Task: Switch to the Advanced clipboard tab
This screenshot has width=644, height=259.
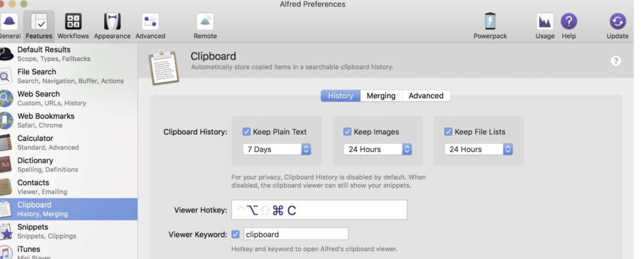Action: [426, 96]
